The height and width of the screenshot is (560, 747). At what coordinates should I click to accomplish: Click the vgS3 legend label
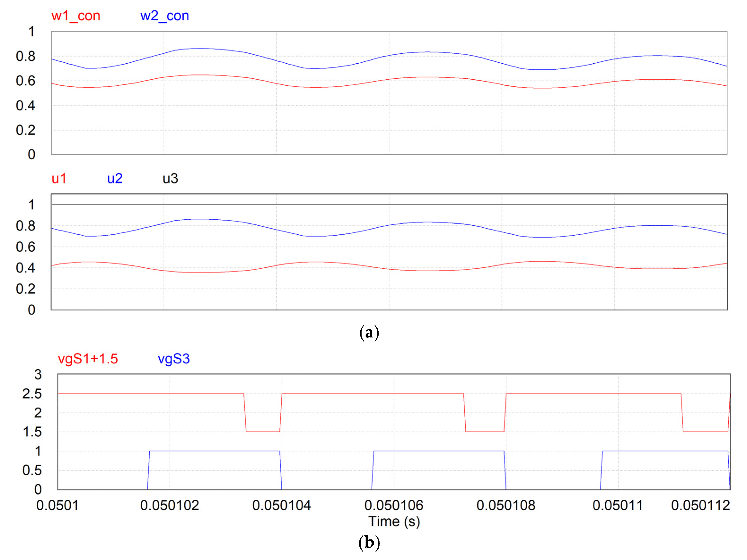pos(174,359)
